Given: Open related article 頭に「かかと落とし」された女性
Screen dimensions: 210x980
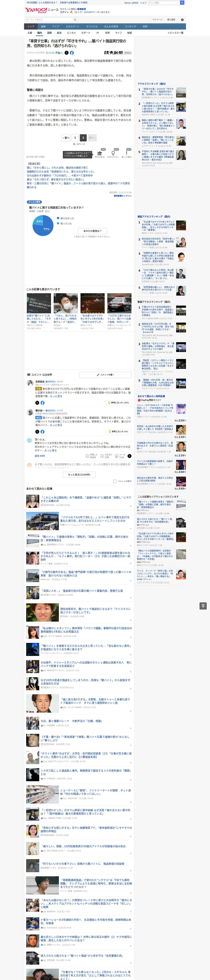Looking at the screenshot, I should click(x=57, y=167).
